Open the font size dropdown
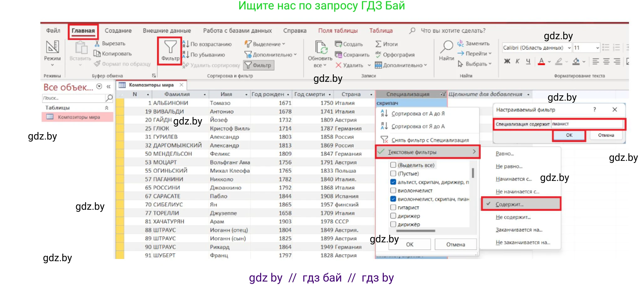Viewport: 644px width, 285px height. coord(597,48)
